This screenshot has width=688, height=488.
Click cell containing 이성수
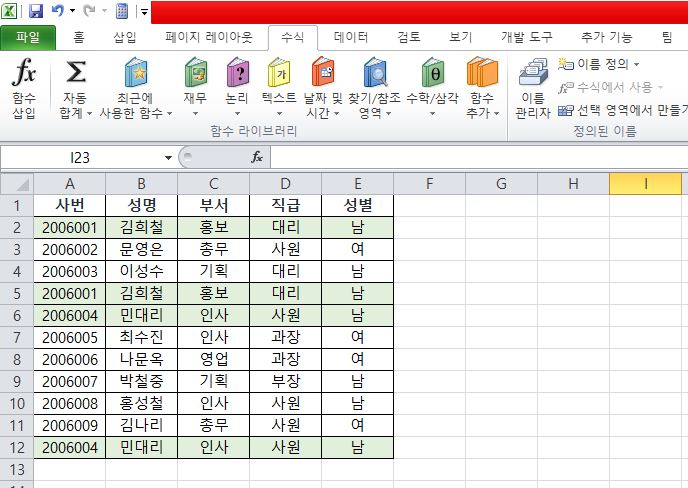(x=141, y=272)
